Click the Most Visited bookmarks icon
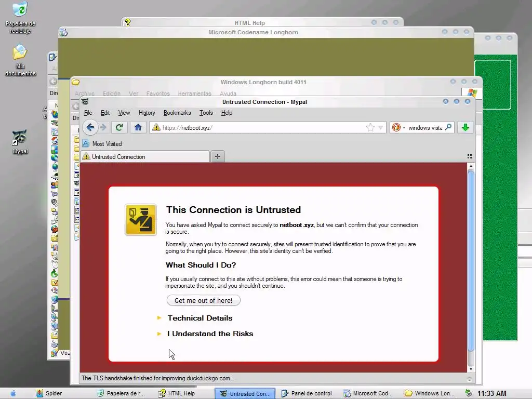532x399 pixels. 86,143
